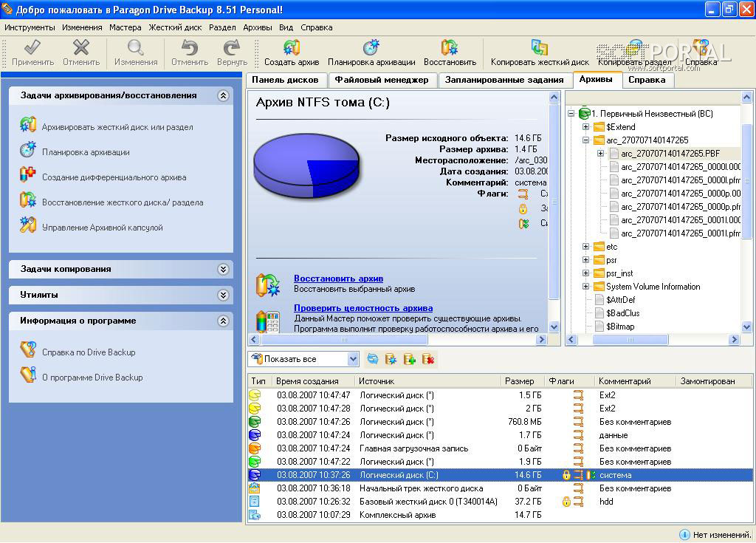Click the refresh icon beside Показать все
Image resolution: width=756 pixels, height=543 pixels.
point(373,359)
